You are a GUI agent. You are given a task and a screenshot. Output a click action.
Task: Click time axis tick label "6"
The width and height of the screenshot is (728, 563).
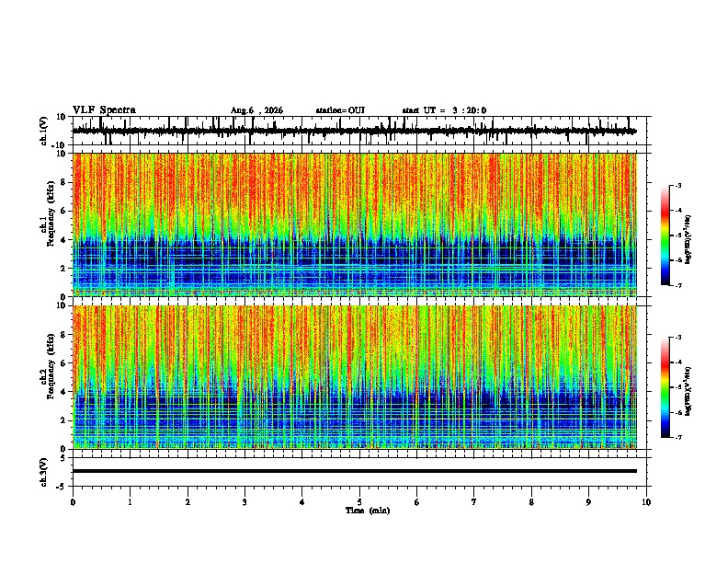[417, 502]
